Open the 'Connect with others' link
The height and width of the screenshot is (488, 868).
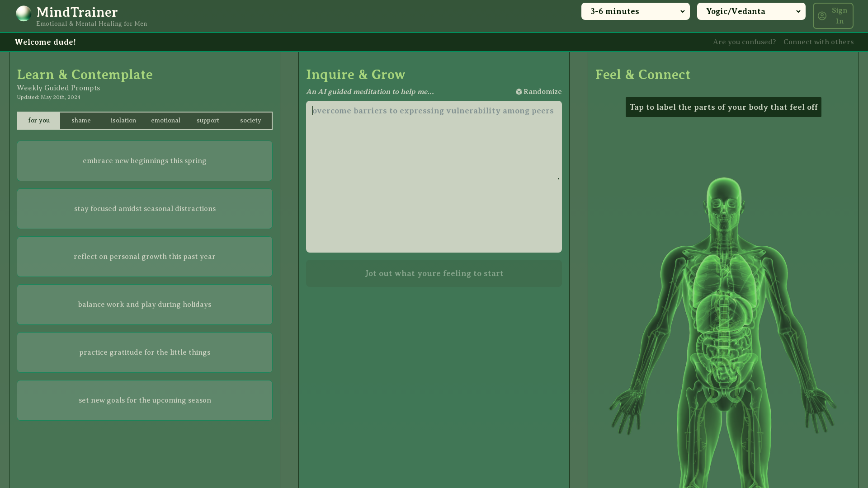click(x=818, y=42)
